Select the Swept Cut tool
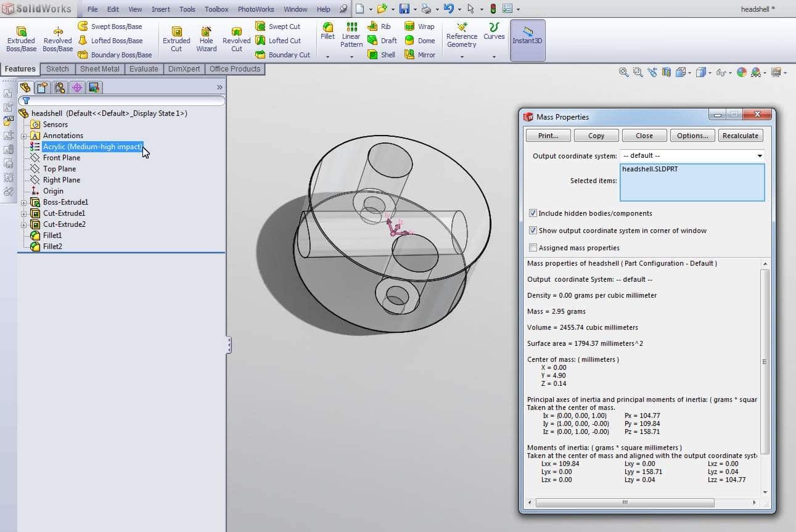 point(278,27)
